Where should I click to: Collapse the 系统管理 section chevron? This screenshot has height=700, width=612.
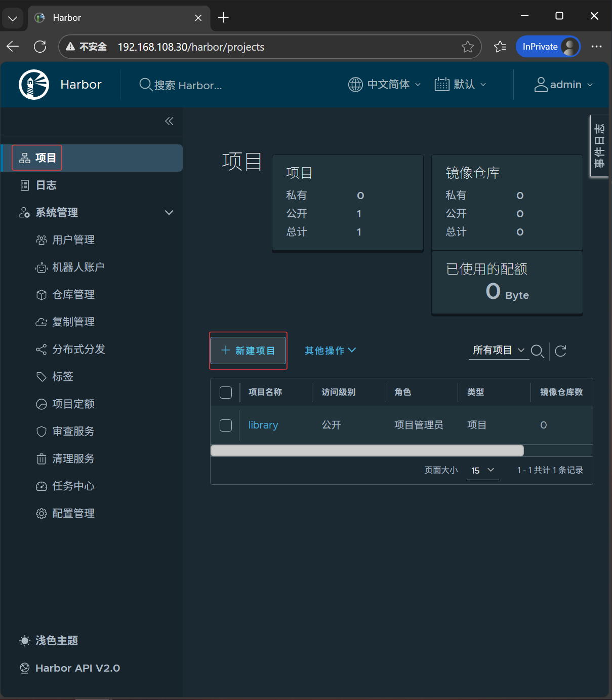[169, 213]
